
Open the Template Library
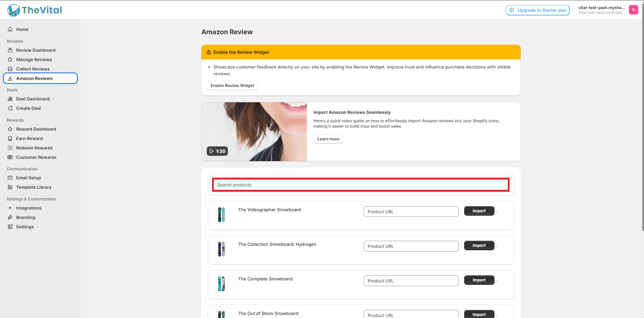click(40, 187)
